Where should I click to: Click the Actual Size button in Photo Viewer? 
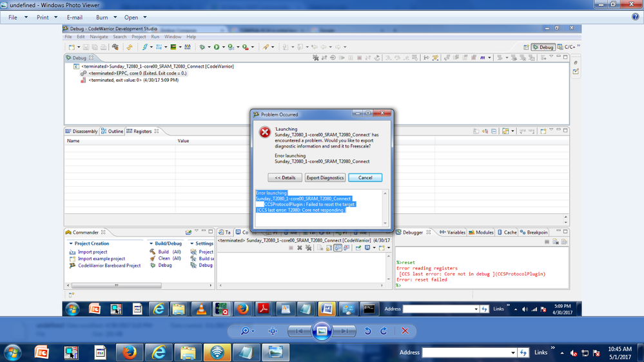click(273, 331)
